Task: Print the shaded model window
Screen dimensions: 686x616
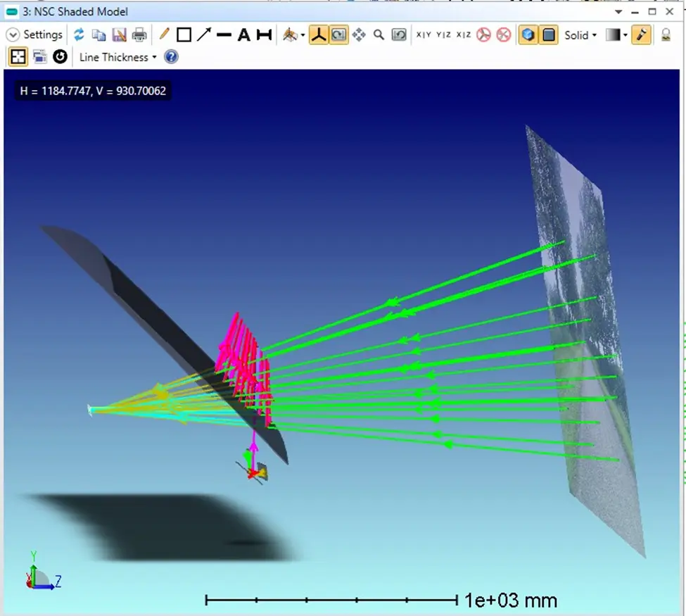Action: pyautogui.click(x=139, y=34)
